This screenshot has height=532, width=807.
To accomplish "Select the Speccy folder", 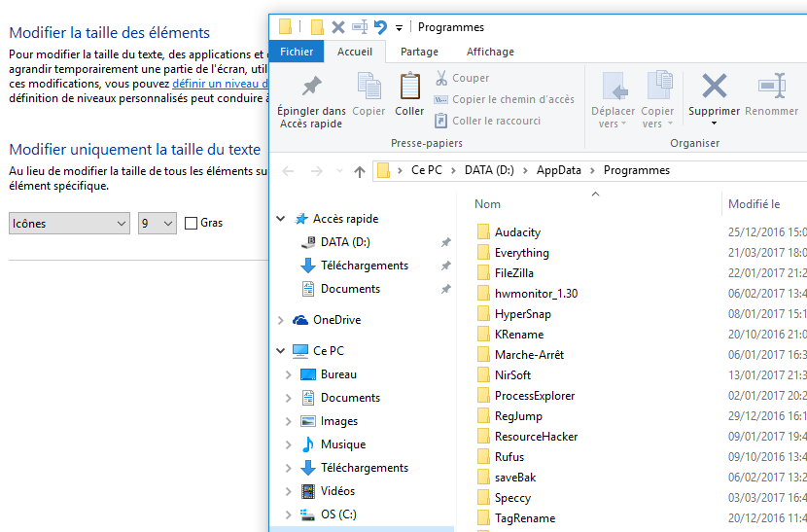I will pos(512,498).
